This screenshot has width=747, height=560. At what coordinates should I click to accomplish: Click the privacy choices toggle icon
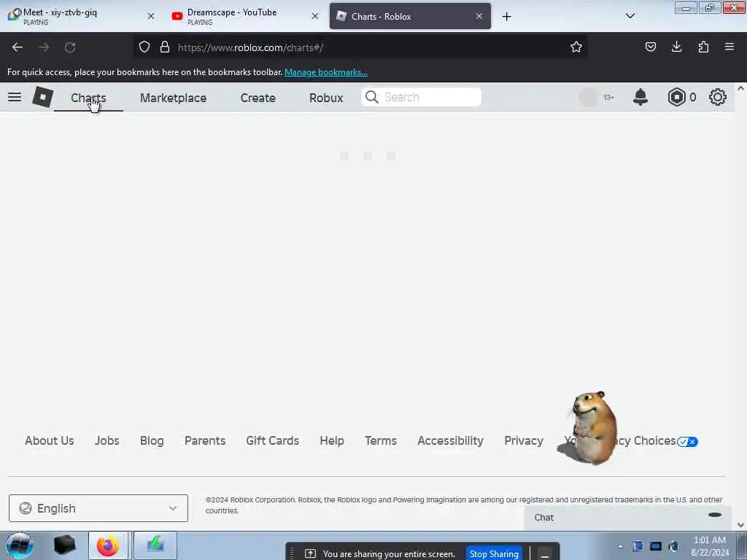pyautogui.click(x=687, y=442)
